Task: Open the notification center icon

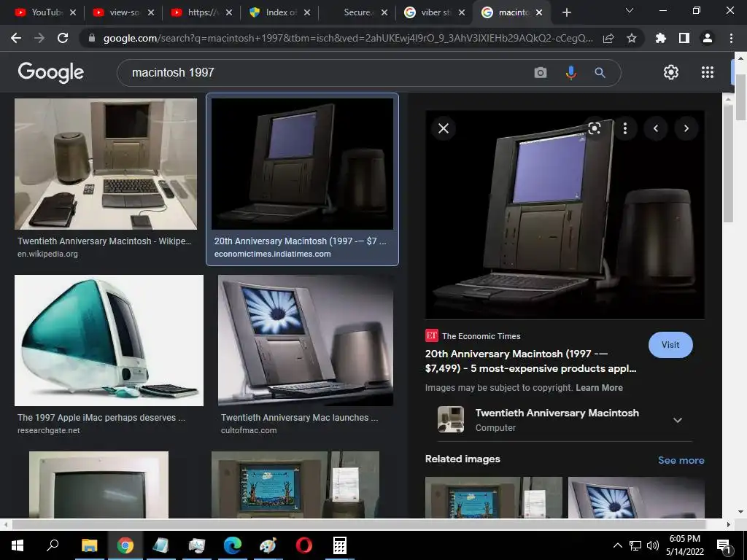Action: [724, 546]
